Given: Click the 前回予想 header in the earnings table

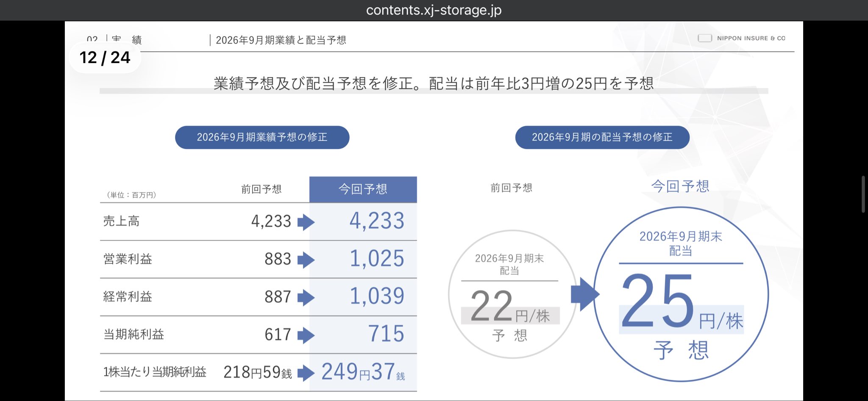Looking at the screenshot, I should click(x=262, y=189).
